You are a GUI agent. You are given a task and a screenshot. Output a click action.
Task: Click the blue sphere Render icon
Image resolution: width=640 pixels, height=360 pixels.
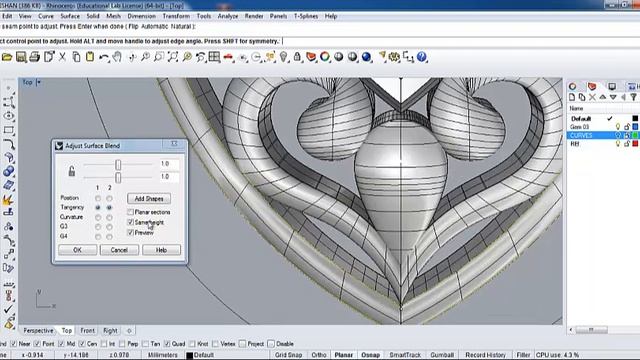366,57
